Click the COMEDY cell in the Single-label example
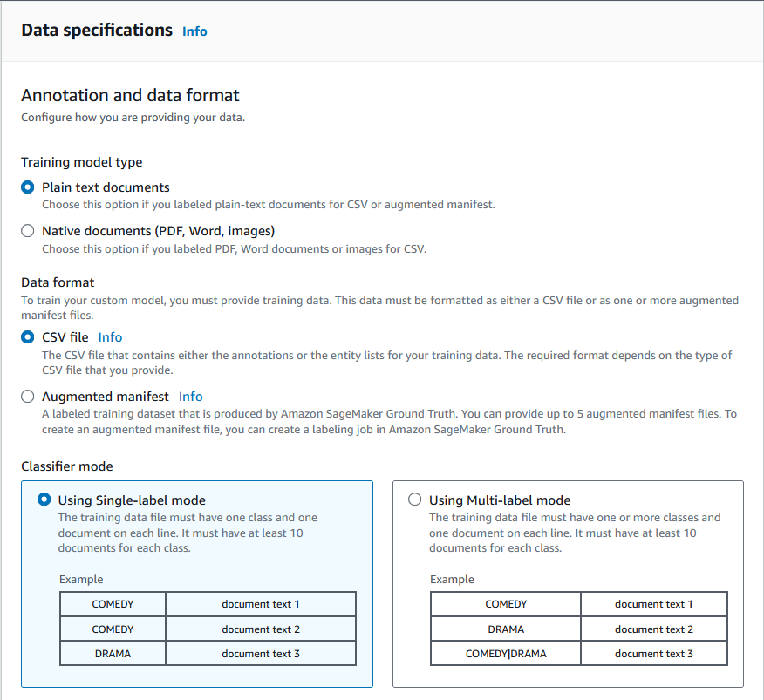 [x=112, y=603]
